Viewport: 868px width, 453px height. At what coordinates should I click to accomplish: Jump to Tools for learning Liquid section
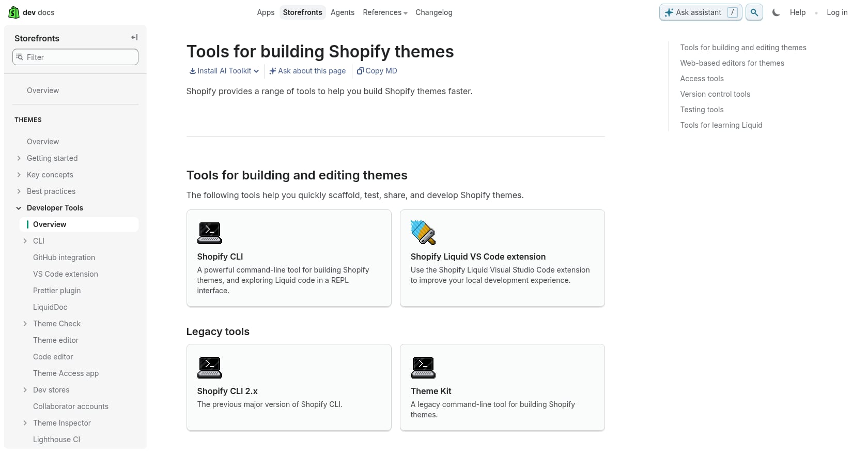point(721,125)
